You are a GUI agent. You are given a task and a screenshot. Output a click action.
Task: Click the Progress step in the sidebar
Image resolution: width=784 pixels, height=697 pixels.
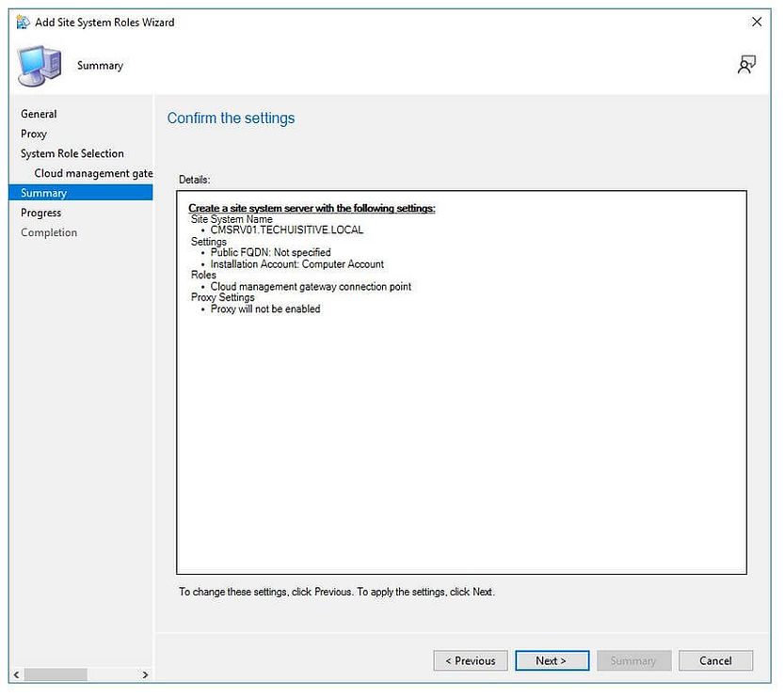40,212
